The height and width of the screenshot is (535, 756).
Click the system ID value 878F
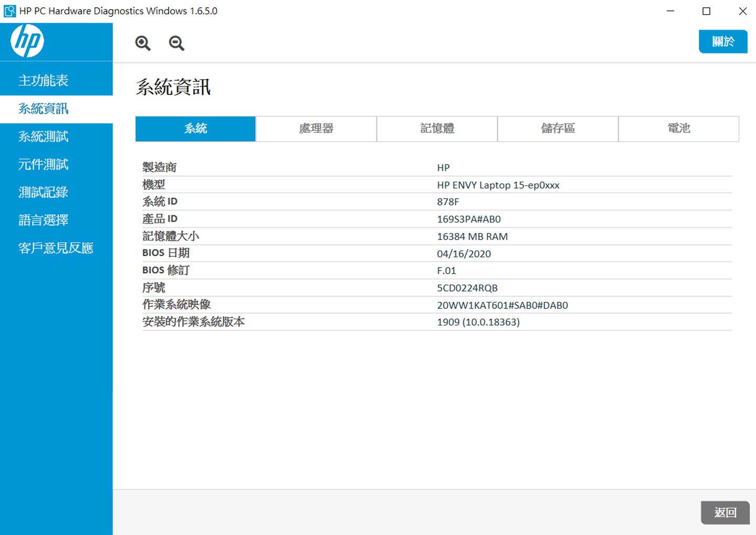coord(448,202)
